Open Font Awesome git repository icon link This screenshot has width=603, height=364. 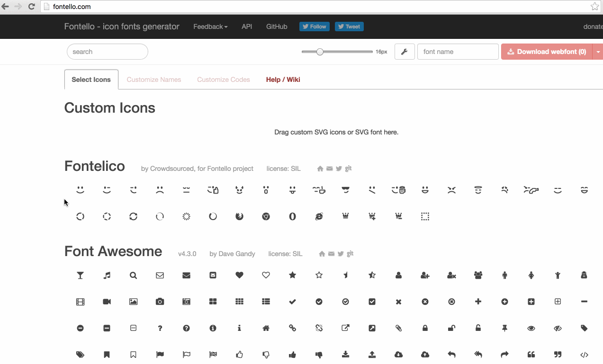[350, 254]
